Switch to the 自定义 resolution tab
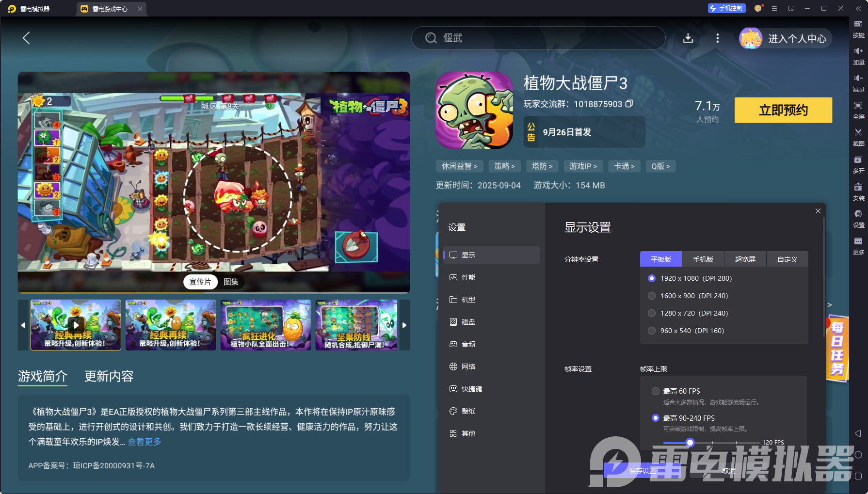The image size is (868, 494). [788, 259]
